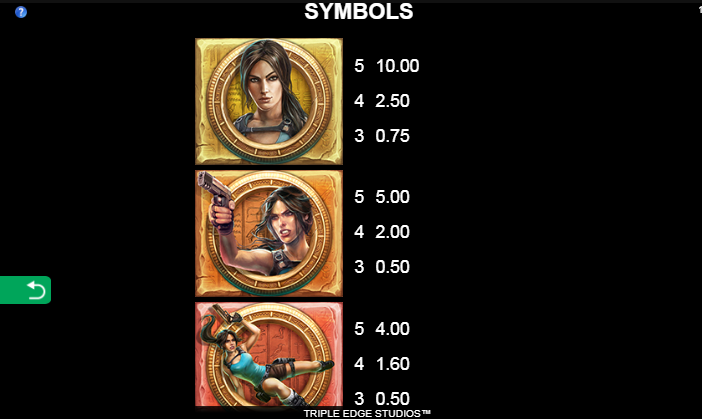The image size is (702, 419).
Task: Click the number 4 next to 1.60
Action: [359, 364]
